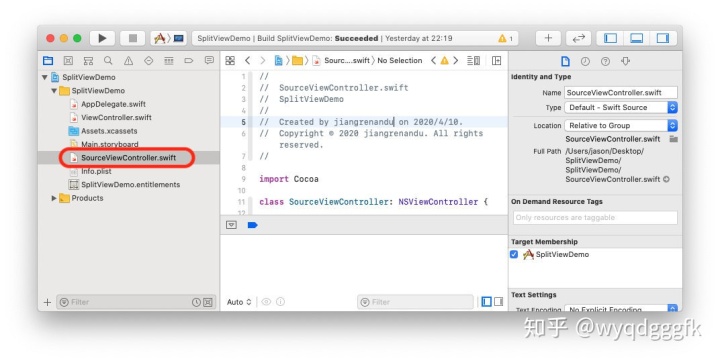Open the Library with the plus button
Viewport: 720px width, 361px height.
pyautogui.click(x=548, y=38)
